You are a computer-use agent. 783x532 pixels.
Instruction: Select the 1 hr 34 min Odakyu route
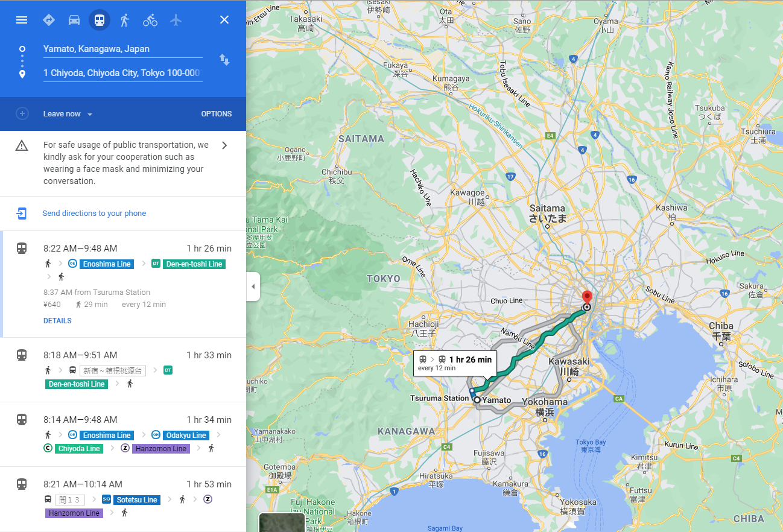(123, 434)
